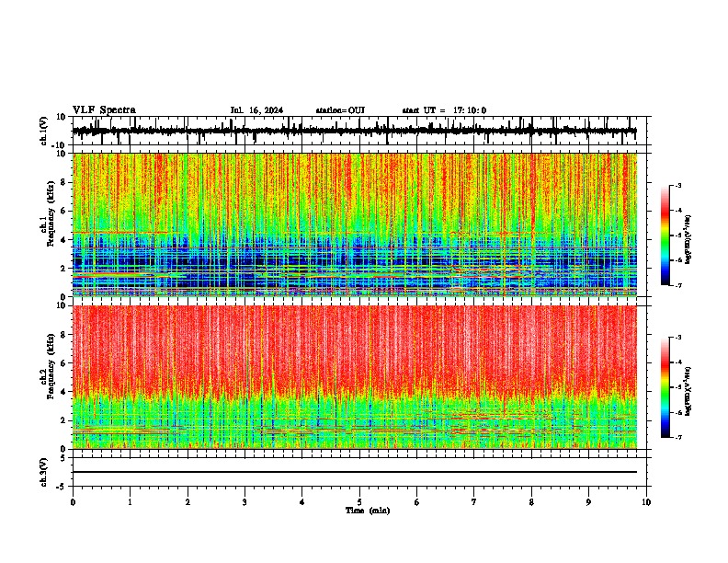Click the ch.2 "Frequency (kHz)" axis label

click(51, 366)
